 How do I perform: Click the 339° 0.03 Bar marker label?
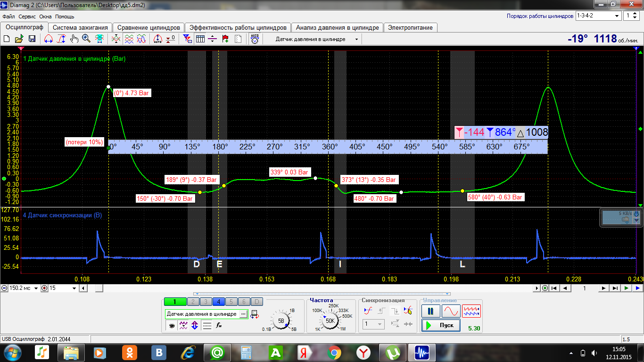[290, 172]
